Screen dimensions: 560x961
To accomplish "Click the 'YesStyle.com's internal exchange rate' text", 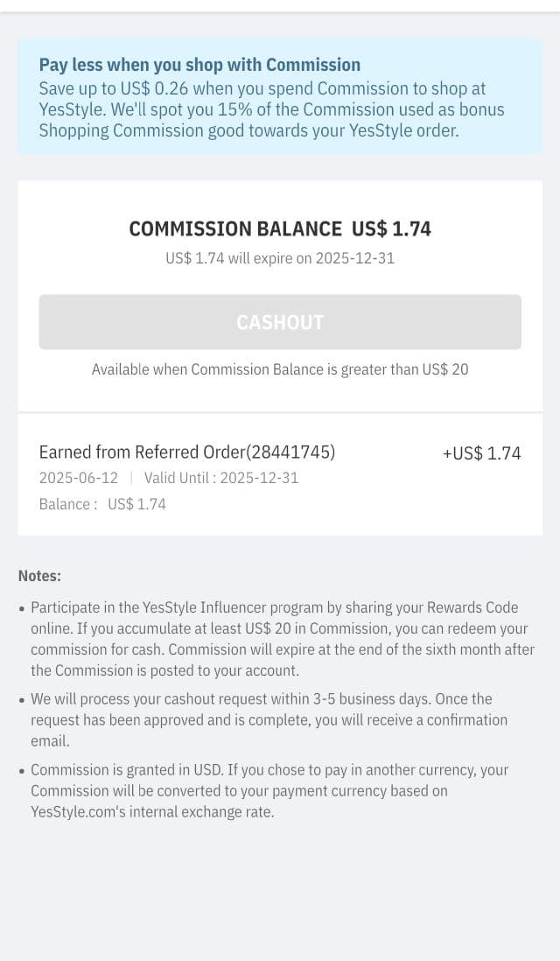I will tap(152, 811).
